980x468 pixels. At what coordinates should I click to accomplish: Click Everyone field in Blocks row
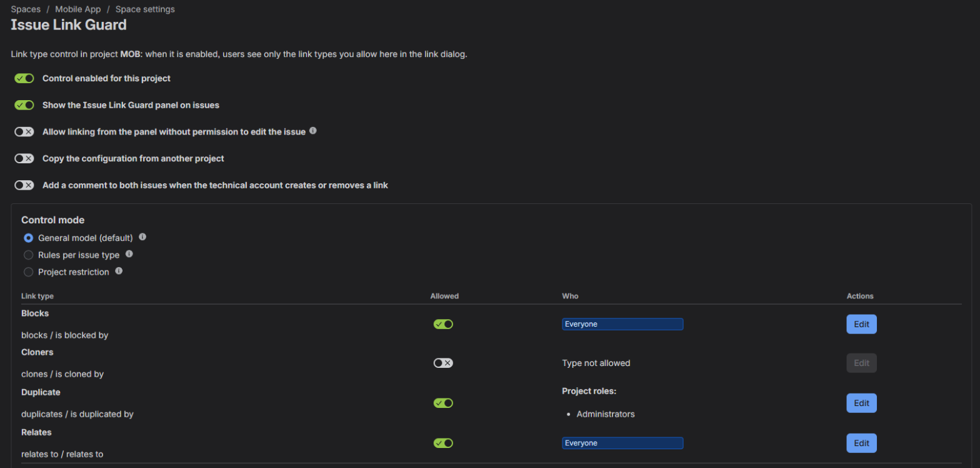(x=622, y=324)
